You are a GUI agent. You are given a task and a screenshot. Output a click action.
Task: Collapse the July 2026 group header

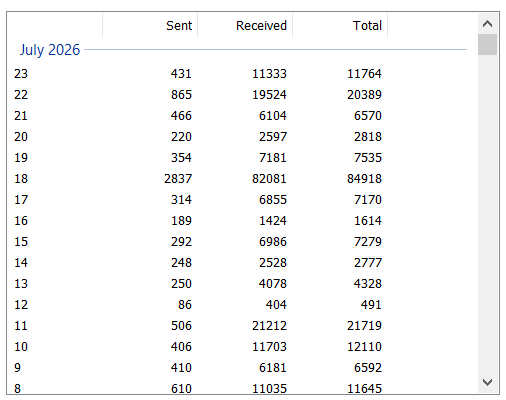50,50
